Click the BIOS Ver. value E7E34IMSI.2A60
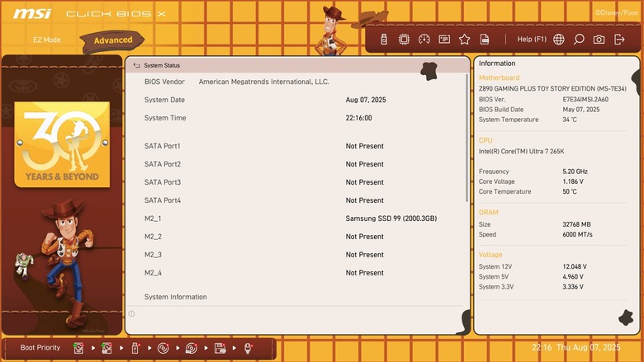 (585, 99)
